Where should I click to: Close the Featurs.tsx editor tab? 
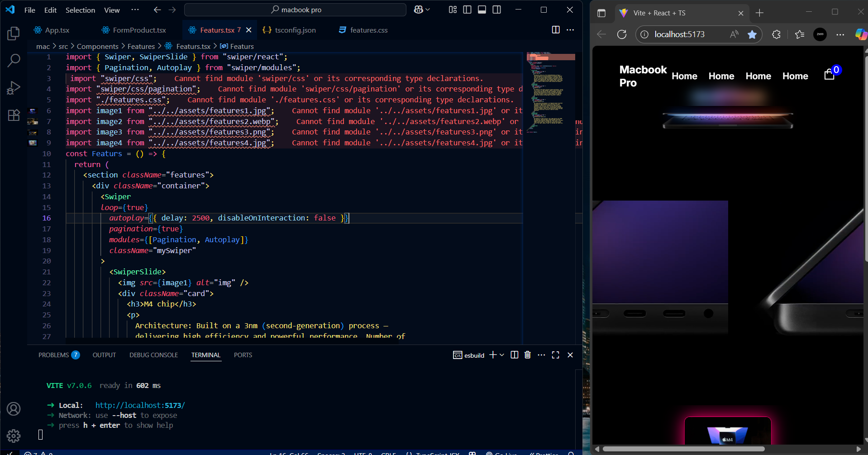[x=248, y=30]
